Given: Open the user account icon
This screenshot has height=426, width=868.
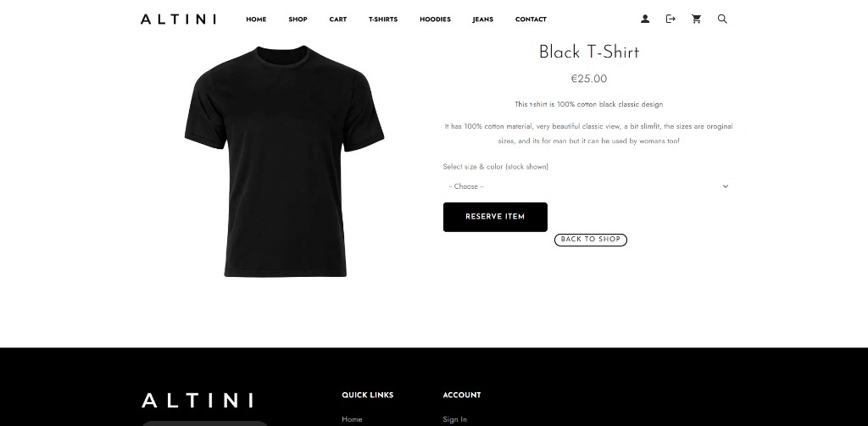Looking at the screenshot, I should point(645,19).
